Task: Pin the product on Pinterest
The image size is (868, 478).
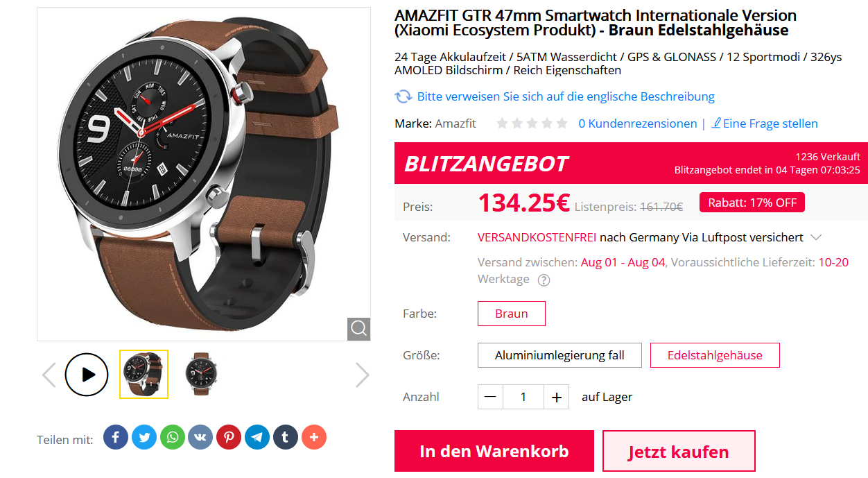Action: [x=229, y=437]
